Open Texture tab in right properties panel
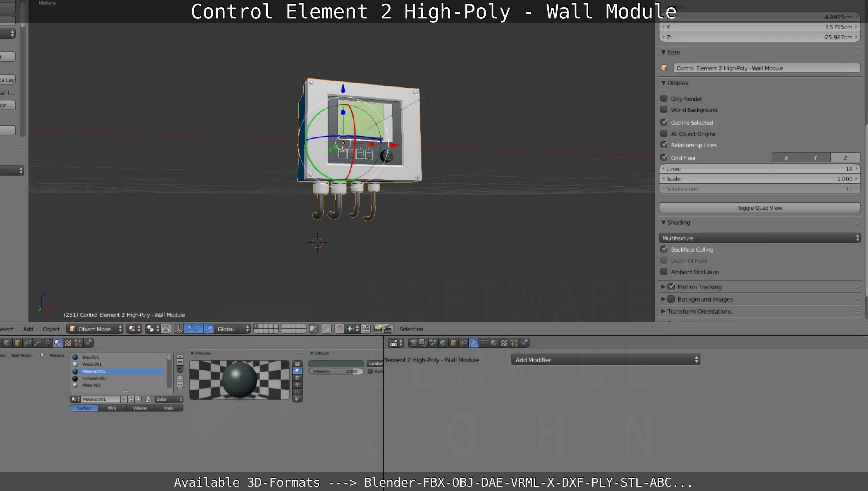 (x=504, y=343)
